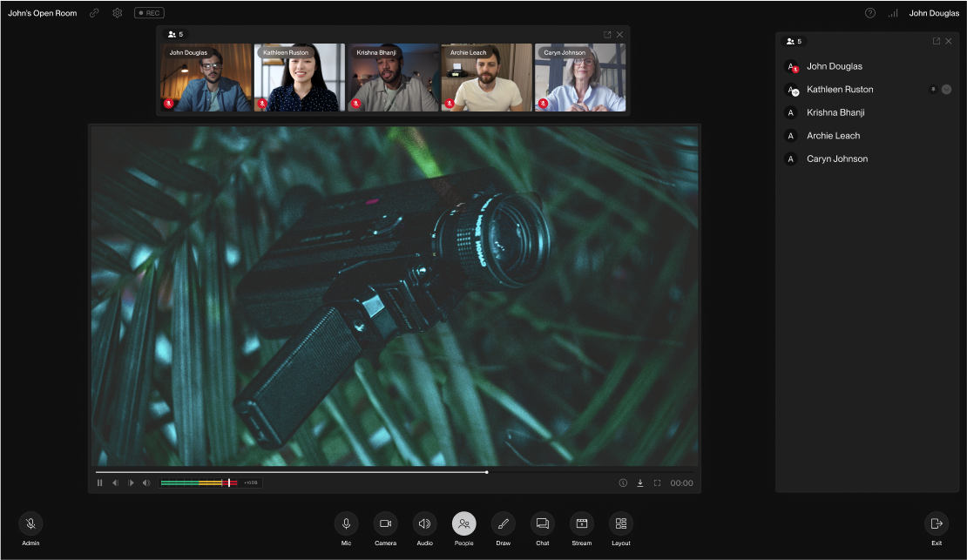Select Caryn Johnson's video thumbnail
Viewport: 967px width, 560px height.
[579, 78]
